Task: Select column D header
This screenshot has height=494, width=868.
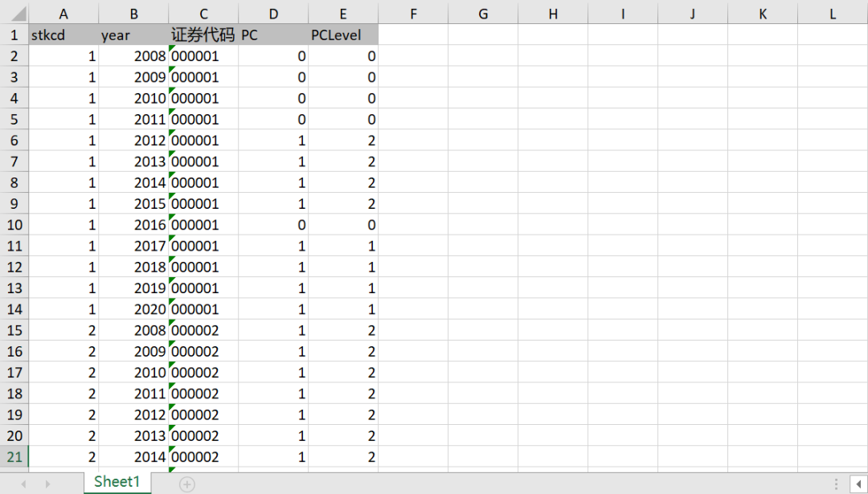Action: point(273,14)
